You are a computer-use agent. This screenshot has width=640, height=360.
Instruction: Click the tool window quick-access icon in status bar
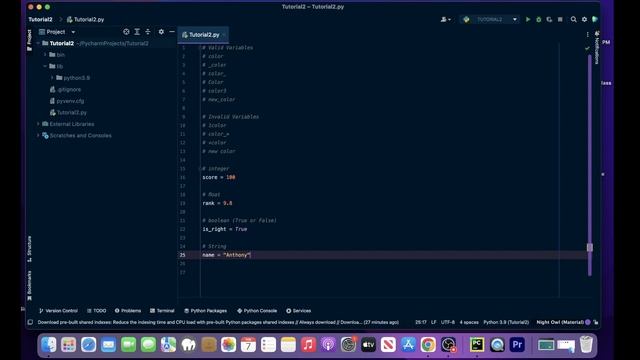(x=30, y=322)
